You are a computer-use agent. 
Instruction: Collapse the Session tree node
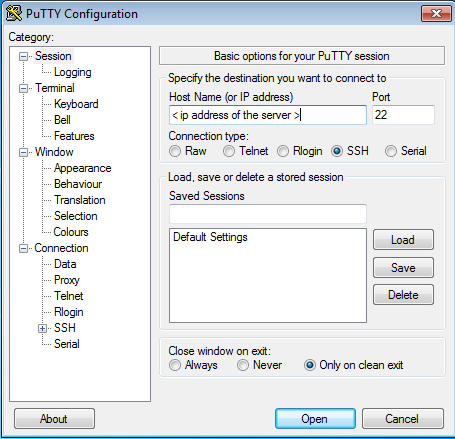[x=23, y=56]
